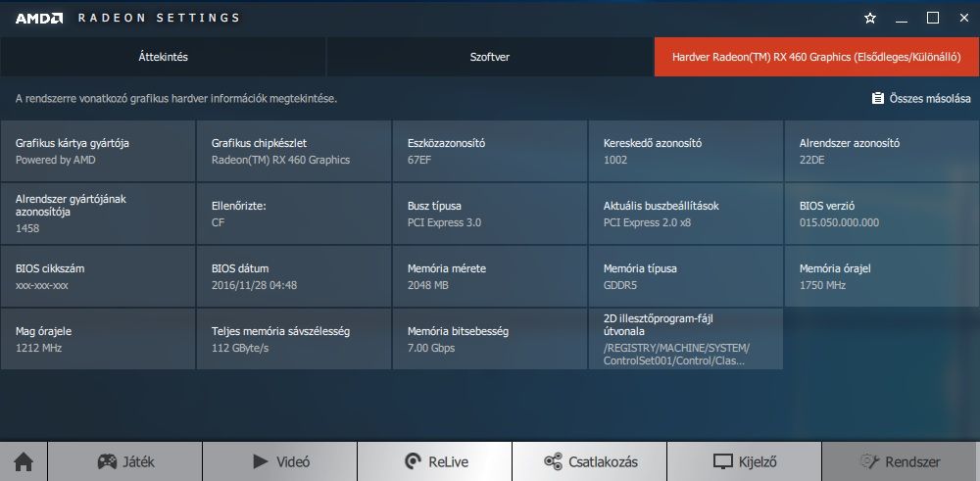980x481 pixels.
Task: Click the value 1458
Action: click(x=27, y=228)
